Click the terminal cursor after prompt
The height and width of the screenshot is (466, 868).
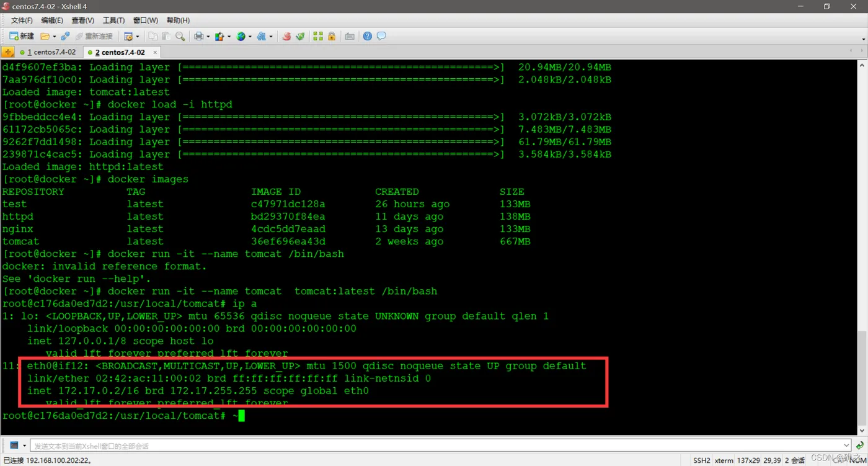click(x=241, y=416)
